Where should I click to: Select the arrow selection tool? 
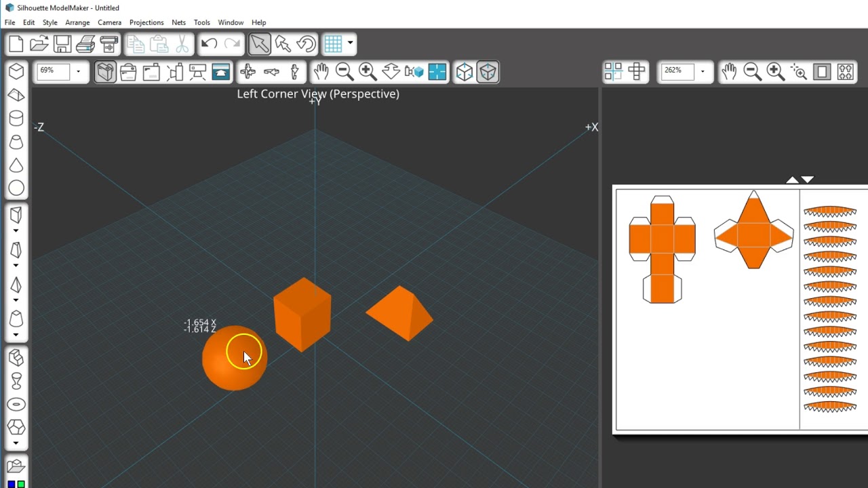(x=259, y=44)
